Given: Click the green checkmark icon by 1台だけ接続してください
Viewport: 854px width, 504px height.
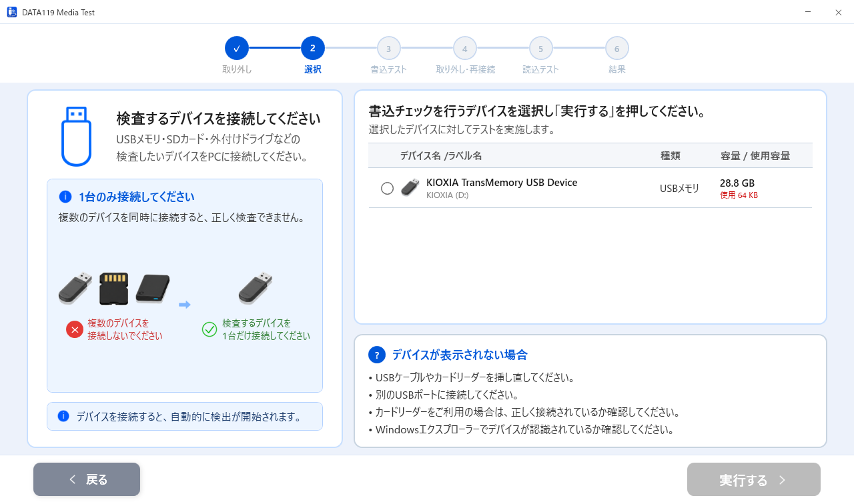Looking at the screenshot, I should point(209,329).
